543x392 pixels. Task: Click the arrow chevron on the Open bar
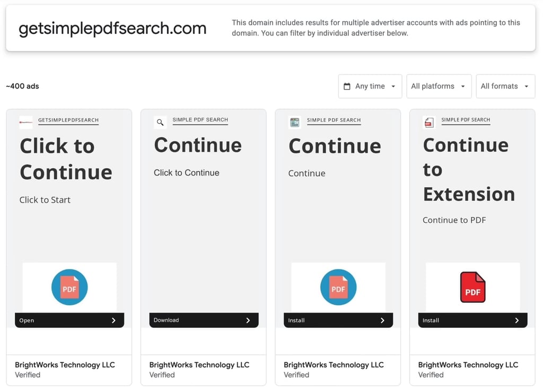[x=113, y=320]
